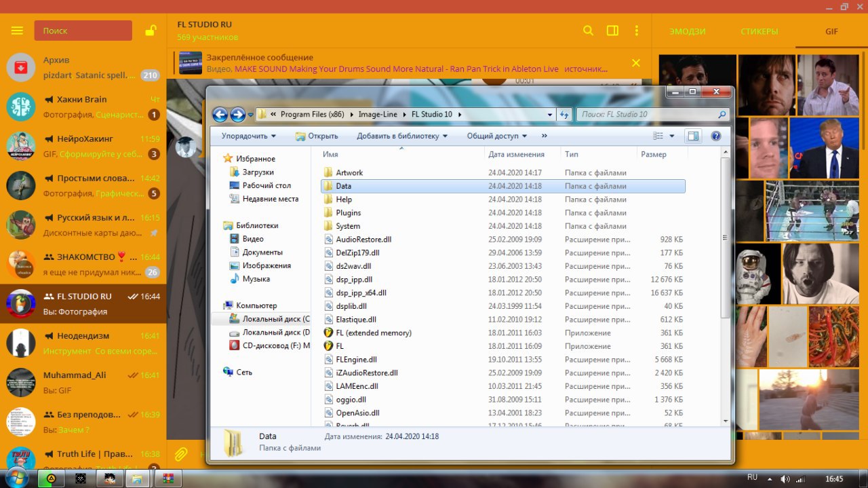The height and width of the screenshot is (488, 868).
Task: Search in FL STUDIO RU chat
Action: [x=588, y=31]
